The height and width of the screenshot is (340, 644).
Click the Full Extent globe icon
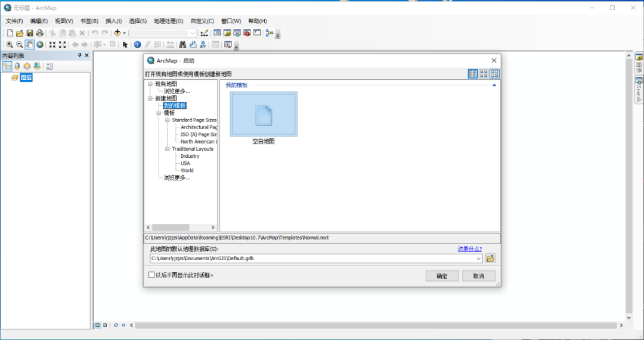(x=40, y=44)
